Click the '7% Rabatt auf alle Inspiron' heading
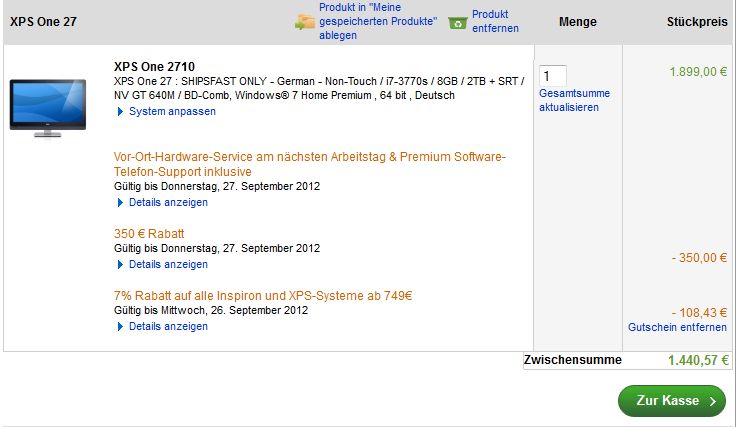This screenshot has width=738, height=427. pyautogui.click(x=263, y=296)
